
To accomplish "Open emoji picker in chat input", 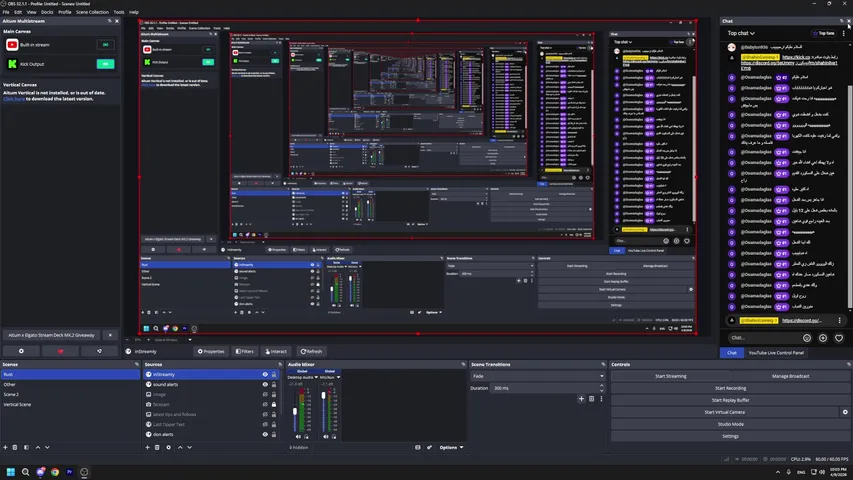I will pos(807,338).
